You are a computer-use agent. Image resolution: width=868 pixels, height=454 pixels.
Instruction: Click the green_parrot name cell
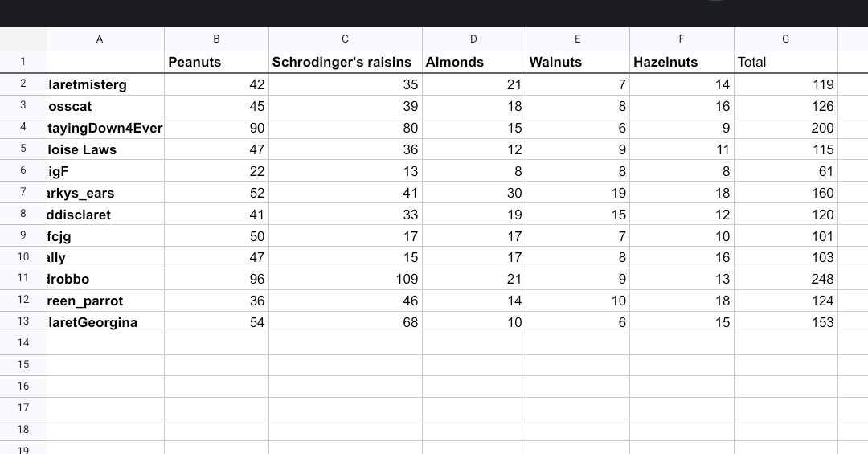tap(104, 301)
